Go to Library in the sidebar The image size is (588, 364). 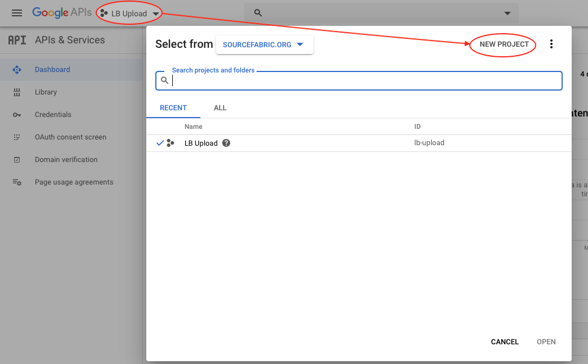[x=71, y=92]
